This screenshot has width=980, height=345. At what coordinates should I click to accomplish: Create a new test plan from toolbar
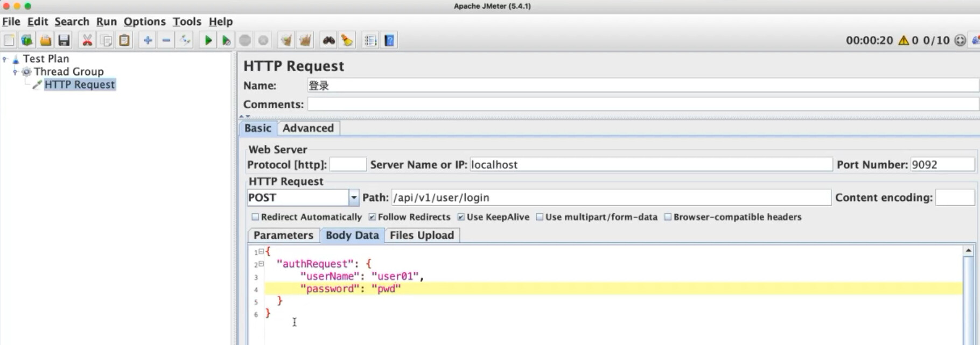9,40
